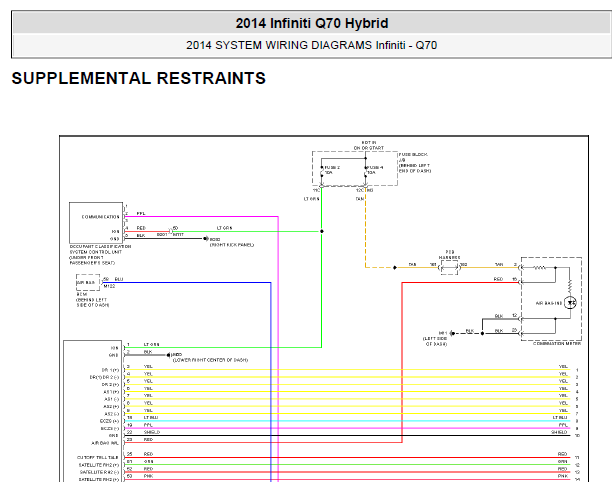Click the '2014 Infiniti Q70 Hybrid' title
The image size is (612, 482).
312,23
